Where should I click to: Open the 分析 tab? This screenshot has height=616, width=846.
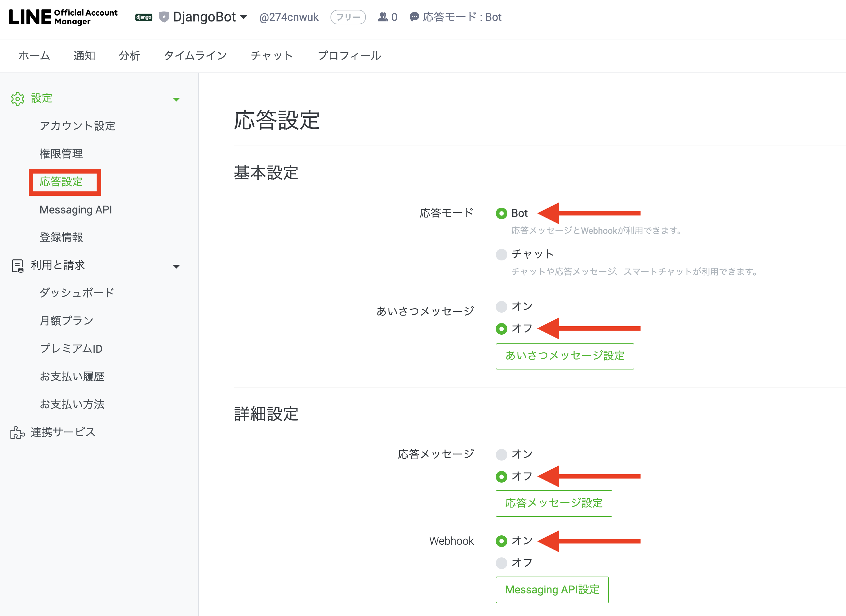click(x=129, y=56)
